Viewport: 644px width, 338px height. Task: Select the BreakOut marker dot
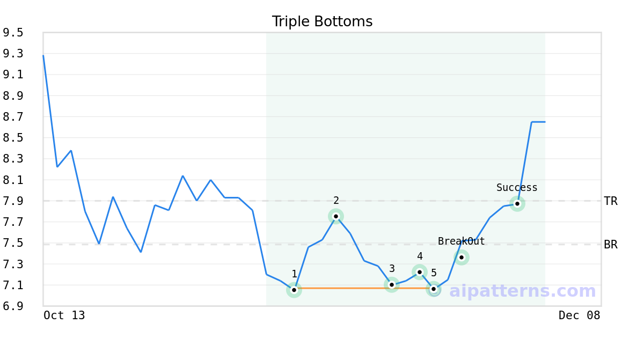click(x=462, y=257)
